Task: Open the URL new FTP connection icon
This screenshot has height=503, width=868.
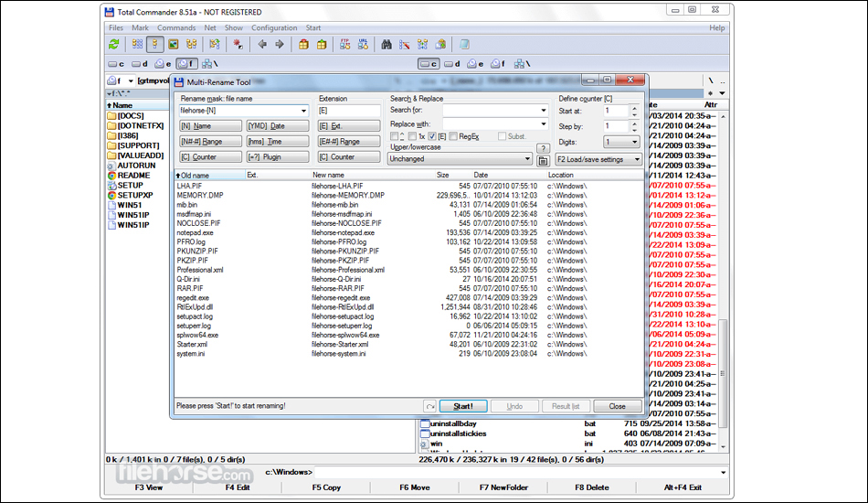Action: [363, 44]
